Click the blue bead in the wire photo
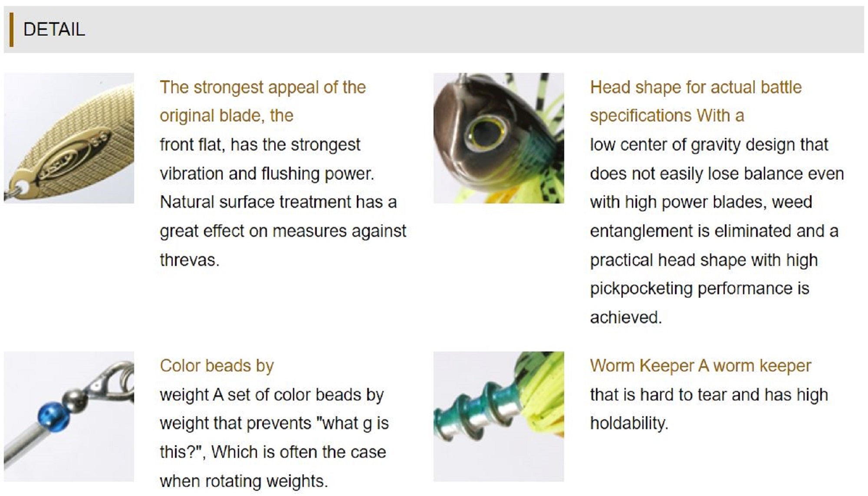The height and width of the screenshot is (496, 868). click(x=53, y=416)
